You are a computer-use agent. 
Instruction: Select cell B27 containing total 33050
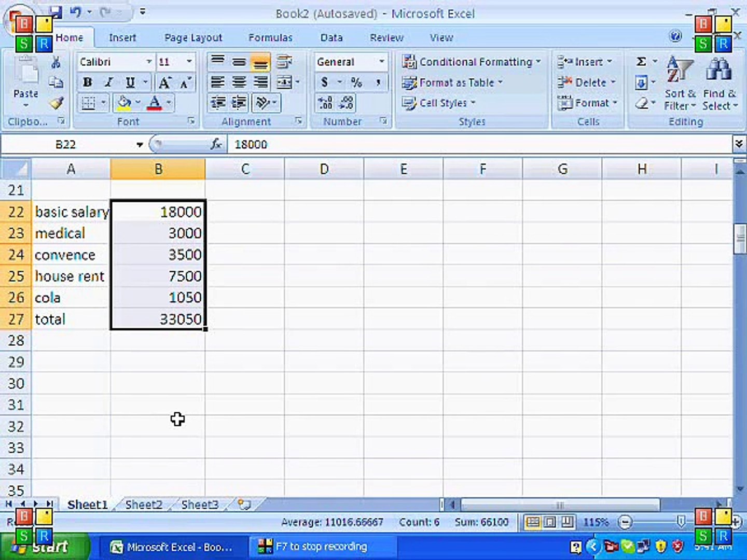158,319
